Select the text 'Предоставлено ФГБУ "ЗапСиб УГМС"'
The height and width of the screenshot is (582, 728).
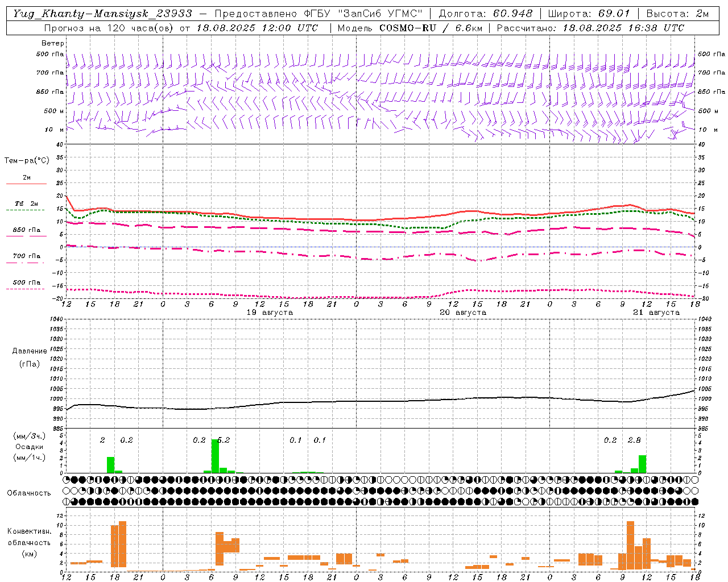pyautogui.click(x=318, y=14)
